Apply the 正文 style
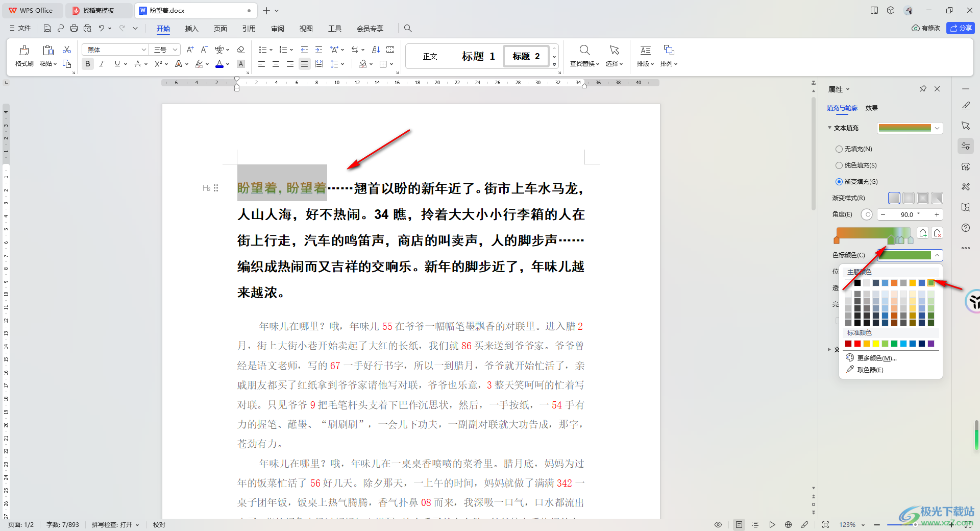Screen dimensions: 980x531 430,56
